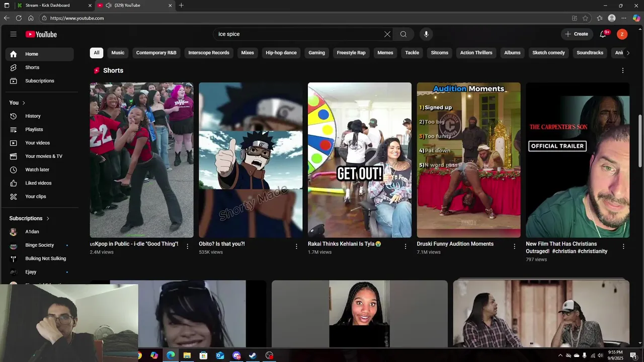The image size is (644, 362).
Task: Play The Carpenter's Son trailer thumbnail
Action: (x=578, y=160)
